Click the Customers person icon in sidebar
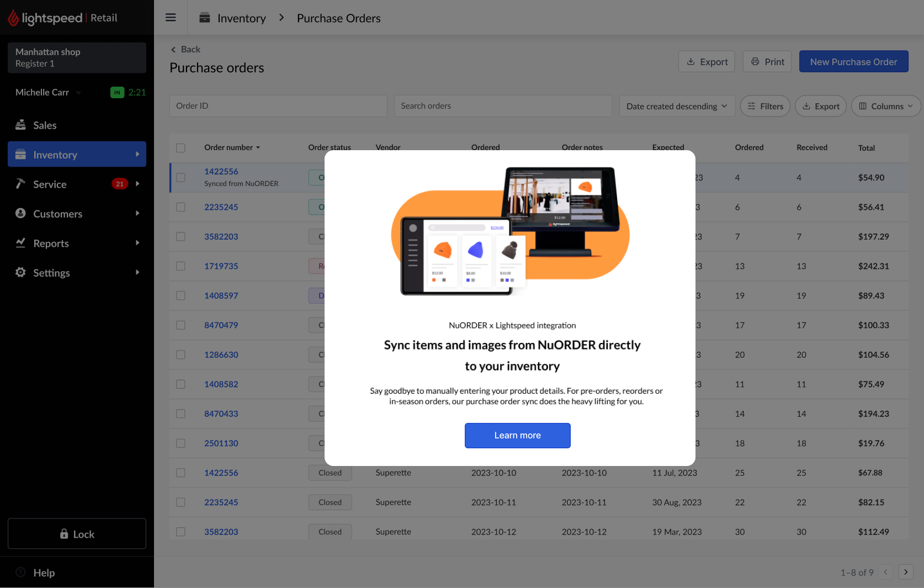The width and height of the screenshot is (924, 588). 20,213
